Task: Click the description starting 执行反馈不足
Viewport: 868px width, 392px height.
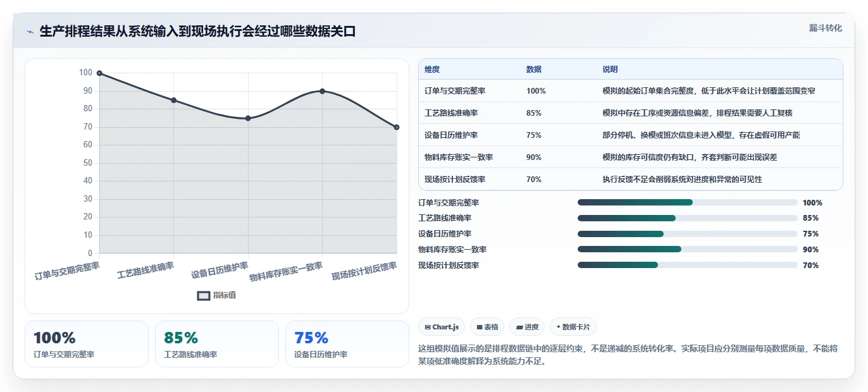Action: 682,180
